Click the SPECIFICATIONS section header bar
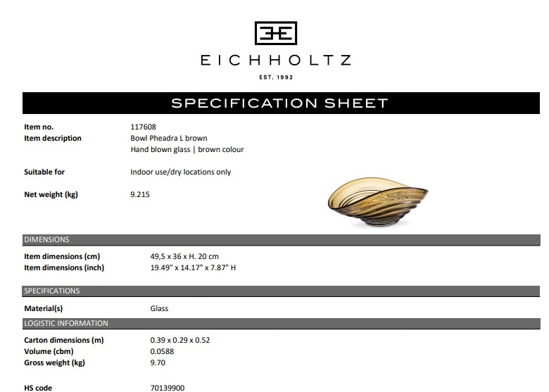This screenshot has width=549, height=392. pyautogui.click(x=281, y=291)
